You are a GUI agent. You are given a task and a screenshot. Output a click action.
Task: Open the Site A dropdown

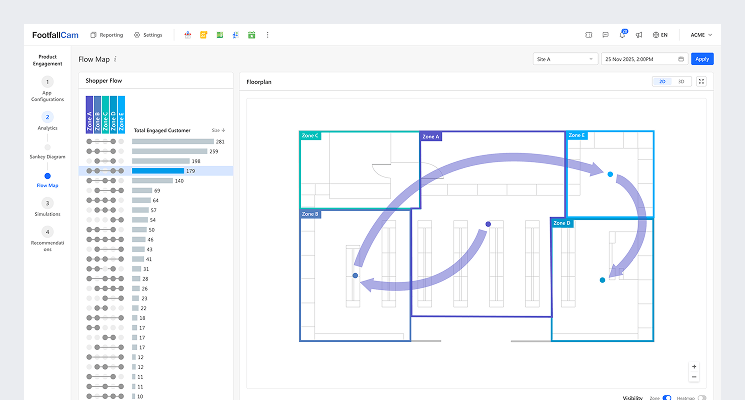point(565,59)
